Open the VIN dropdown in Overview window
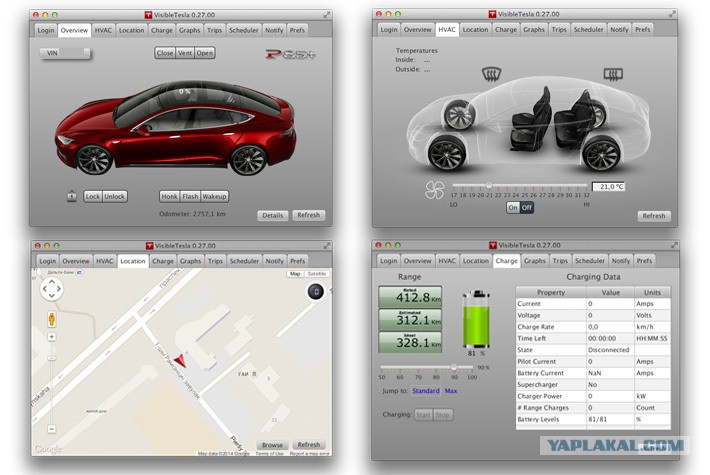710x475 pixels. point(65,53)
